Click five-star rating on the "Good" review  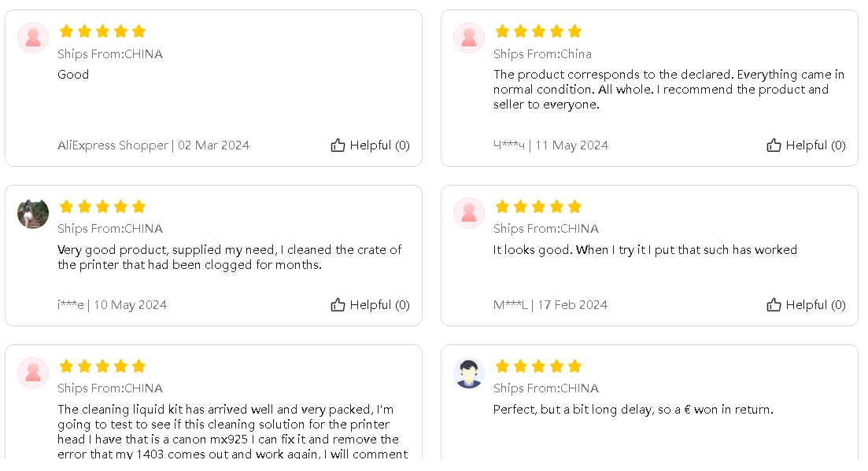102,31
